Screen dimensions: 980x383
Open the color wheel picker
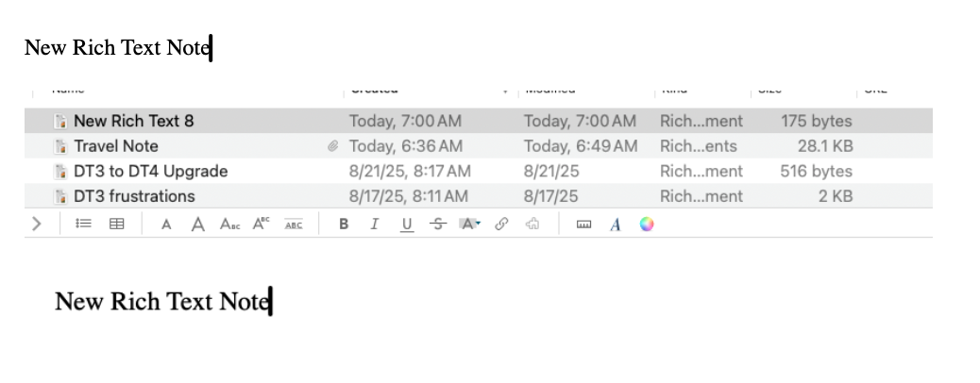click(x=647, y=225)
